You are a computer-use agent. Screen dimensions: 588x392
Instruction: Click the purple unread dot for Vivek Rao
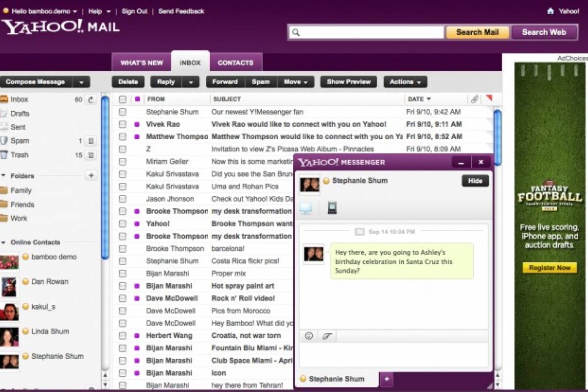pos(137,124)
